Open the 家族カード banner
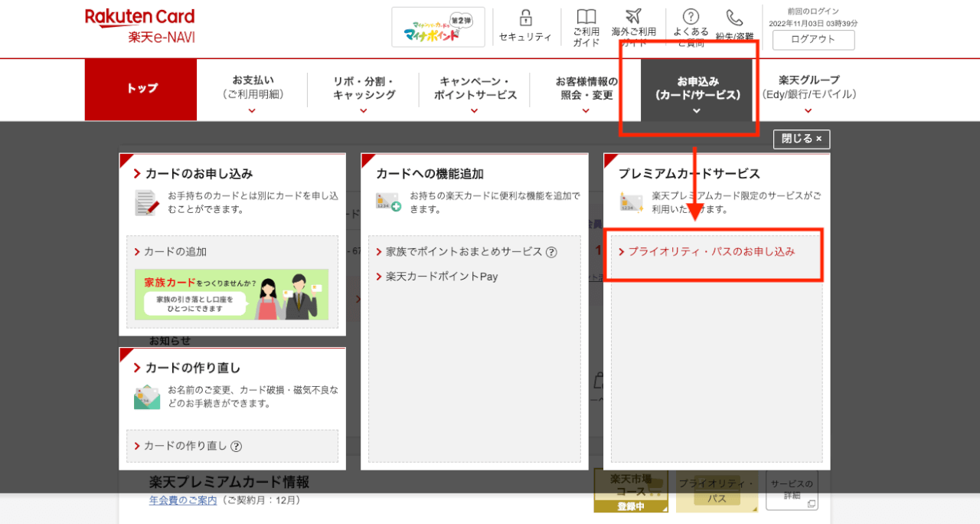Screen dimensions: 980x524 pos(232,294)
